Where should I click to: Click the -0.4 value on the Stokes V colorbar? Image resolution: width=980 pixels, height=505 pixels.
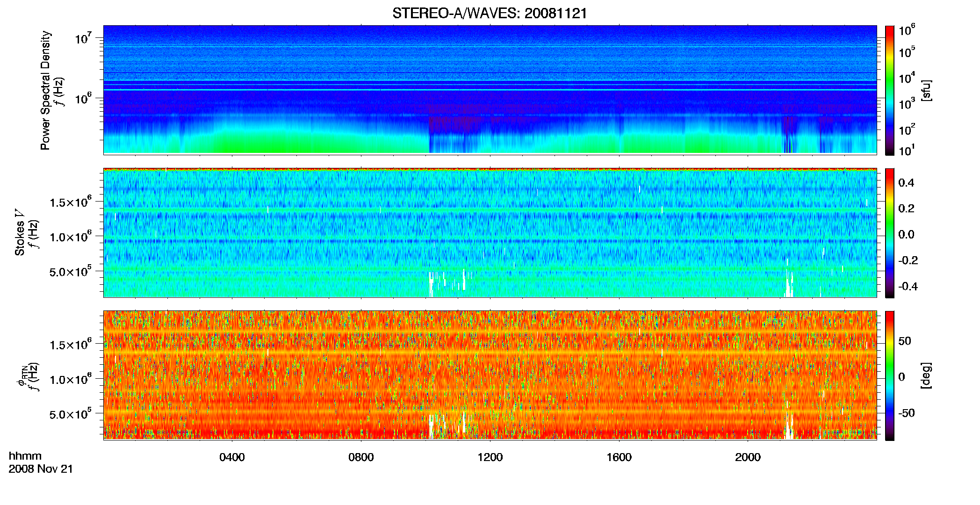[908, 286]
